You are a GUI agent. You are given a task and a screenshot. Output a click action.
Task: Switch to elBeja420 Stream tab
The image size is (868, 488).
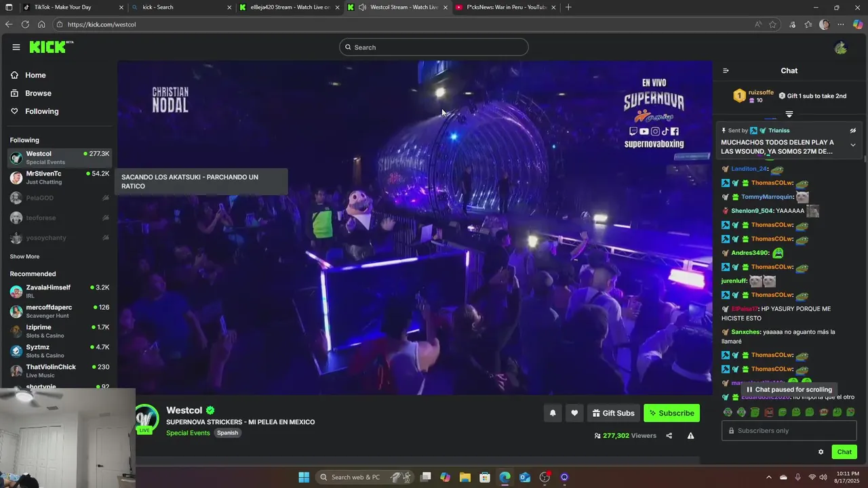coord(290,7)
